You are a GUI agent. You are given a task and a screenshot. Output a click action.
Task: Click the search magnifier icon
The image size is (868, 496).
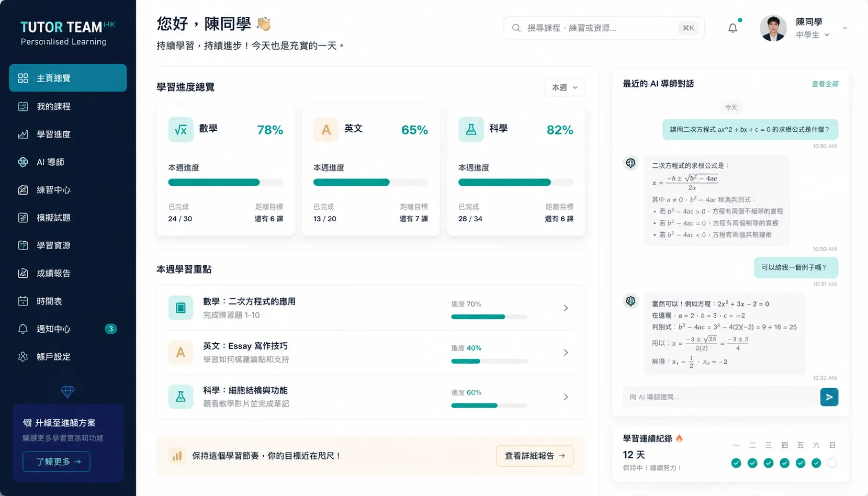[x=516, y=28]
